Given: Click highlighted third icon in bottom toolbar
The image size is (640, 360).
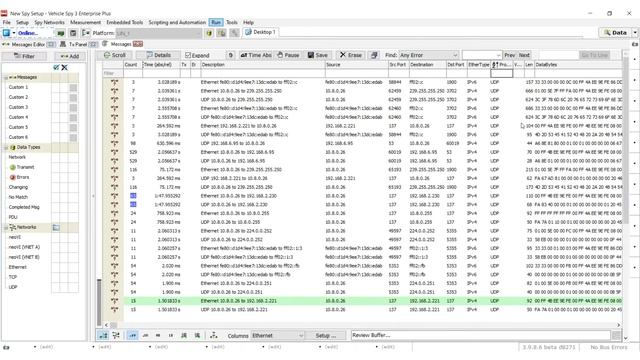Looking at the screenshot, I should [133, 336].
